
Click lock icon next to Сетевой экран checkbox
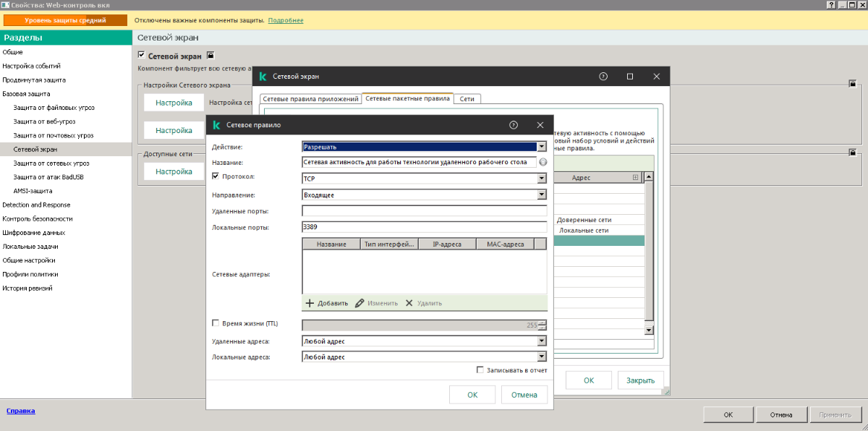[x=210, y=55]
